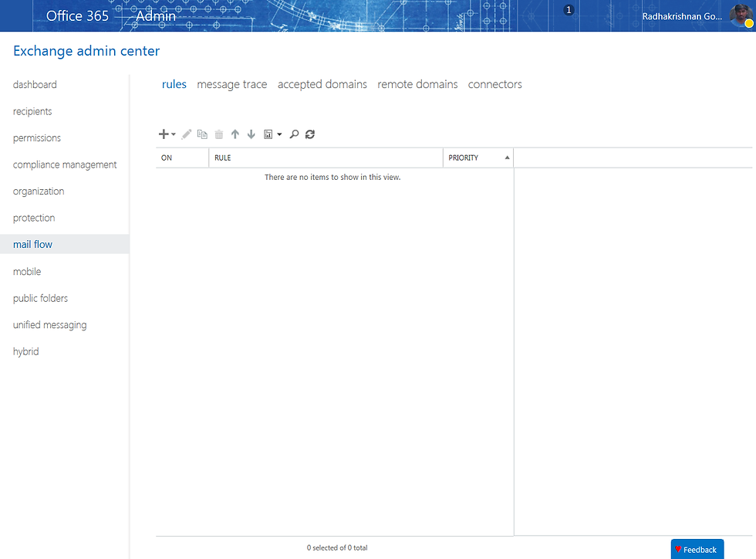Image resolution: width=756 pixels, height=559 pixels.
Task: Sort by the PRIORITY column header
Action: pyautogui.click(x=478, y=158)
